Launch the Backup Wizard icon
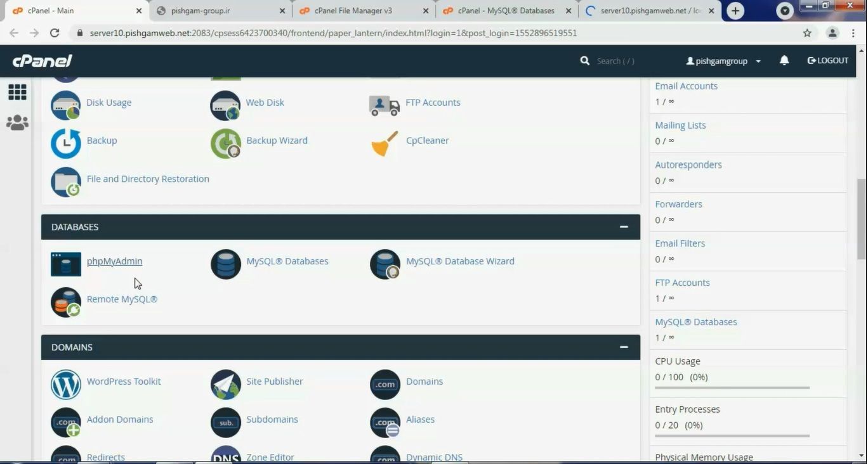Viewport: 868px width, 464px height. [225, 143]
